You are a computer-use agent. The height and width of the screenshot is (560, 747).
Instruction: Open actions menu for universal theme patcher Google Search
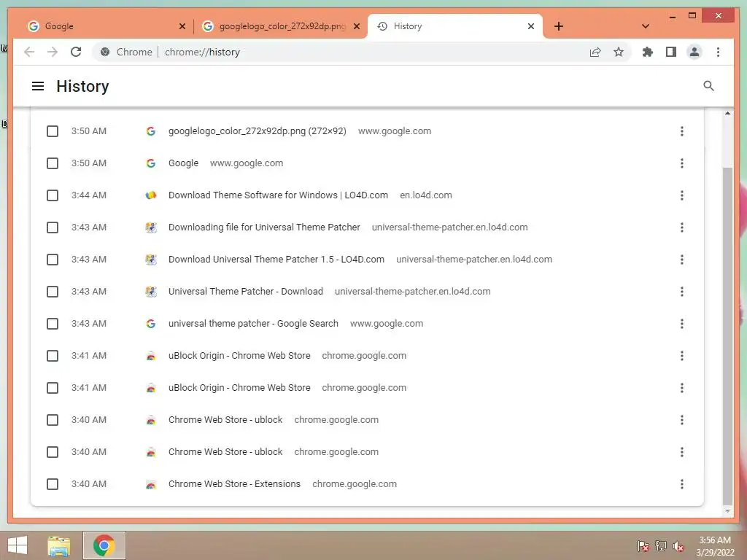point(682,324)
